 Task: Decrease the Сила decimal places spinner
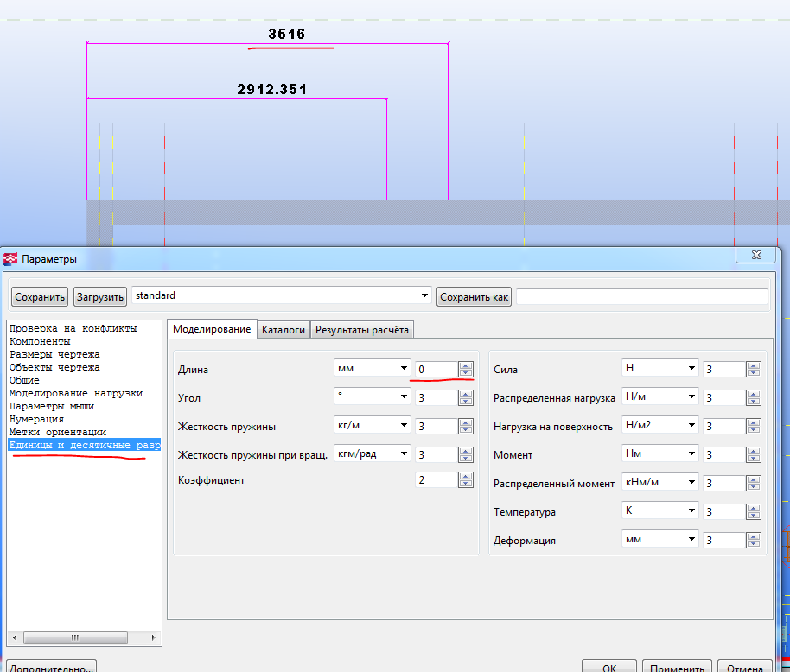[x=753, y=373]
